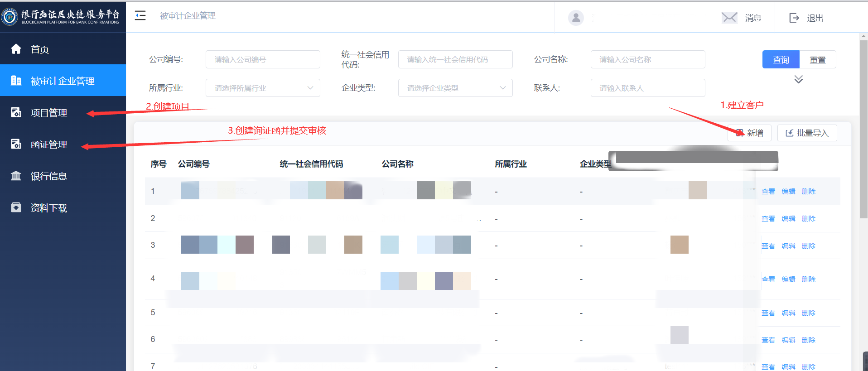The width and height of the screenshot is (868, 371).
Task: Click the user avatar icon
Action: click(576, 18)
